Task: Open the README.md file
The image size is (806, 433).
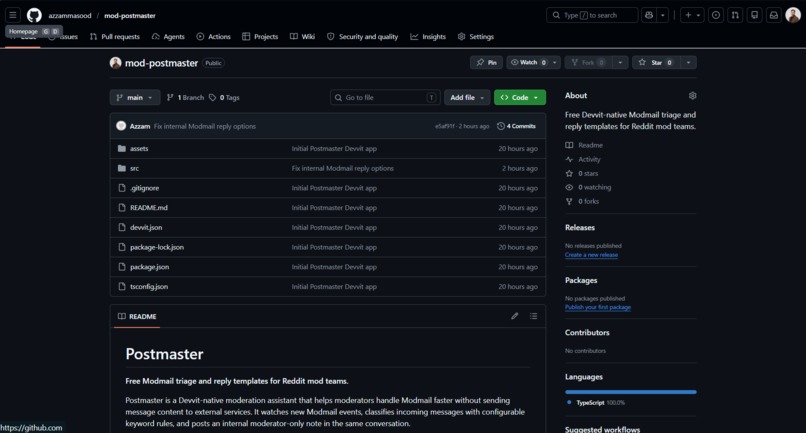Action: click(x=149, y=207)
